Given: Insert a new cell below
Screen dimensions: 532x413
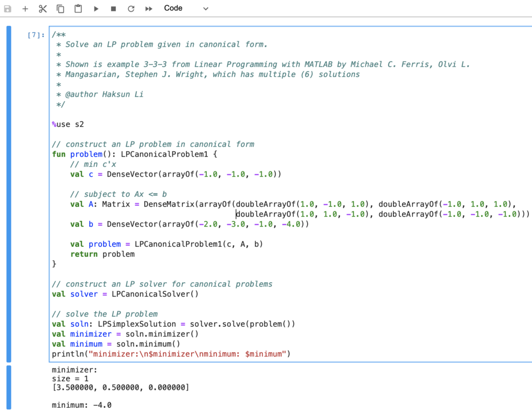Looking at the screenshot, I should [x=25, y=8].
